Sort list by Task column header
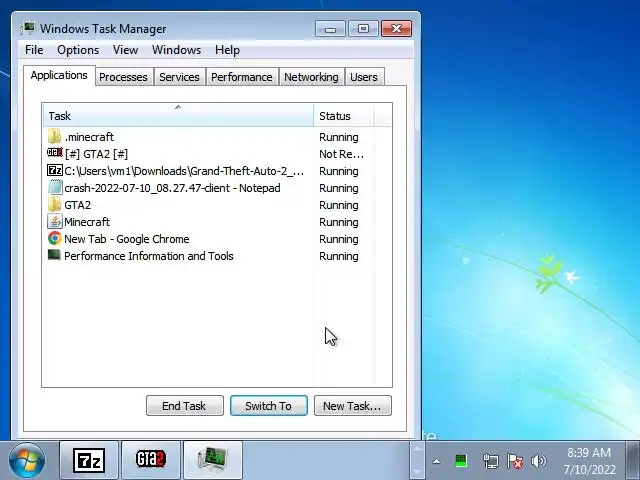This screenshot has height=480, width=640. pyautogui.click(x=178, y=116)
